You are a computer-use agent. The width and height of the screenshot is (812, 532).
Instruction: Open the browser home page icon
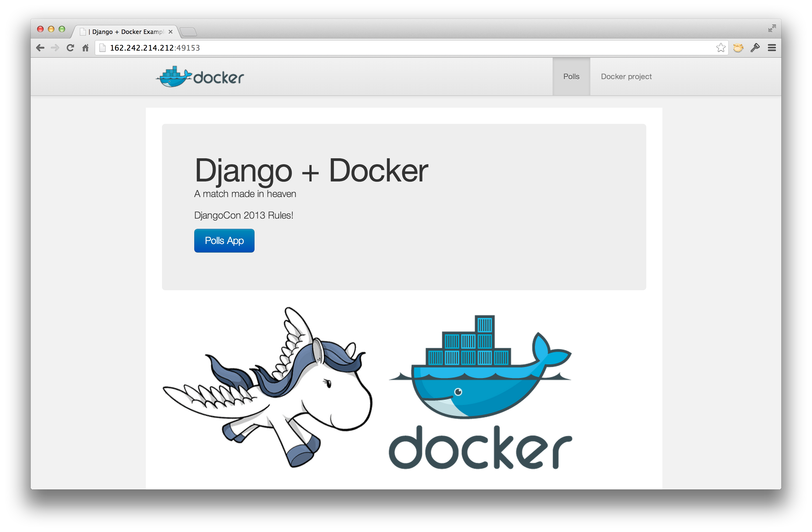click(x=85, y=48)
